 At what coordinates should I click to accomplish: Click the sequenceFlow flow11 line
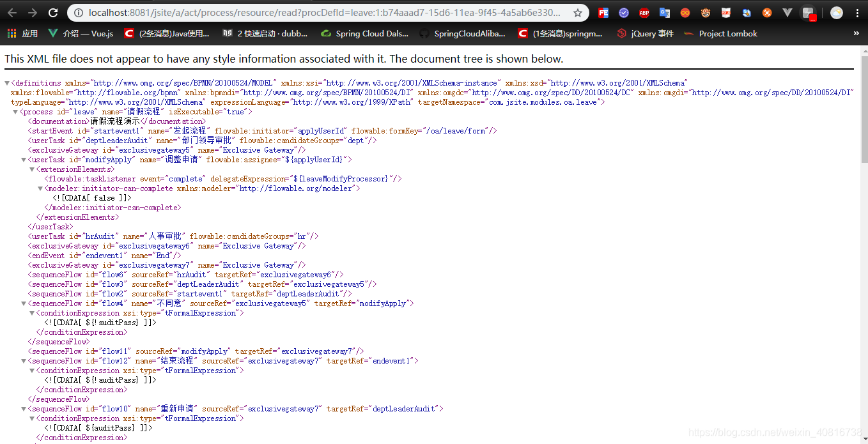click(x=196, y=351)
